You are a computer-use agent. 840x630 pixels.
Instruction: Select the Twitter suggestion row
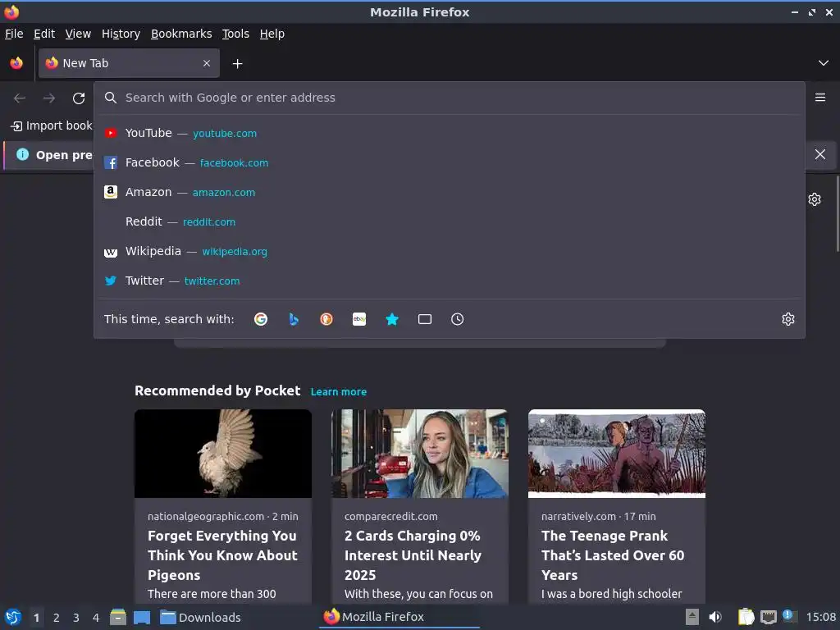pyautogui.click(x=449, y=281)
